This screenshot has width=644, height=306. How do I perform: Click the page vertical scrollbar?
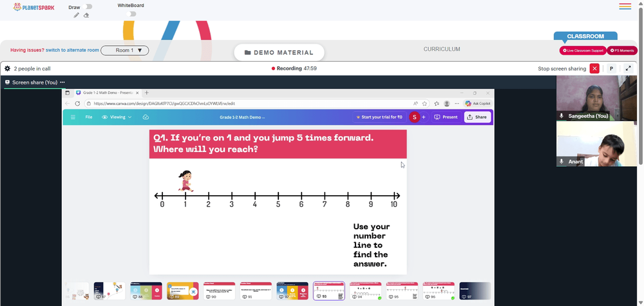[x=641, y=86]
